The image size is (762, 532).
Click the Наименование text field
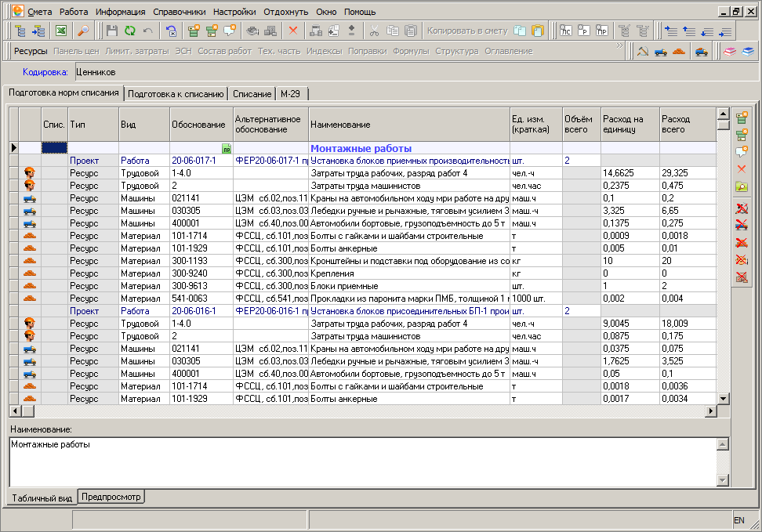point(361,461)
